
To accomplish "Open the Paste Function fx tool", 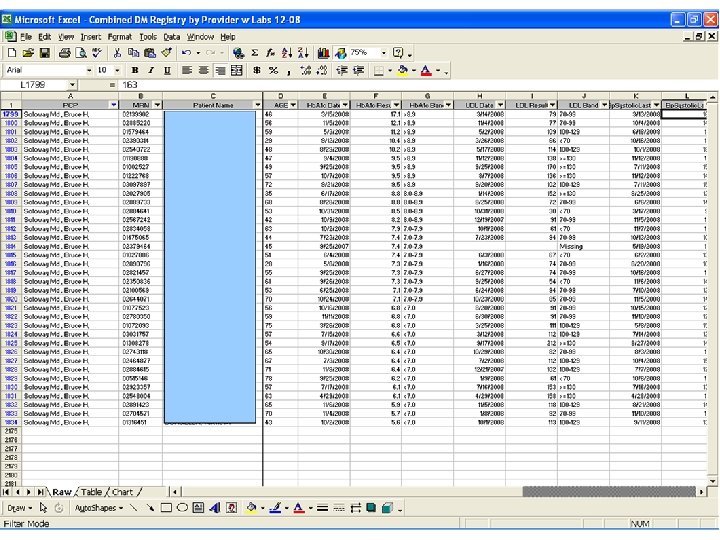I will tap(271, 53).
